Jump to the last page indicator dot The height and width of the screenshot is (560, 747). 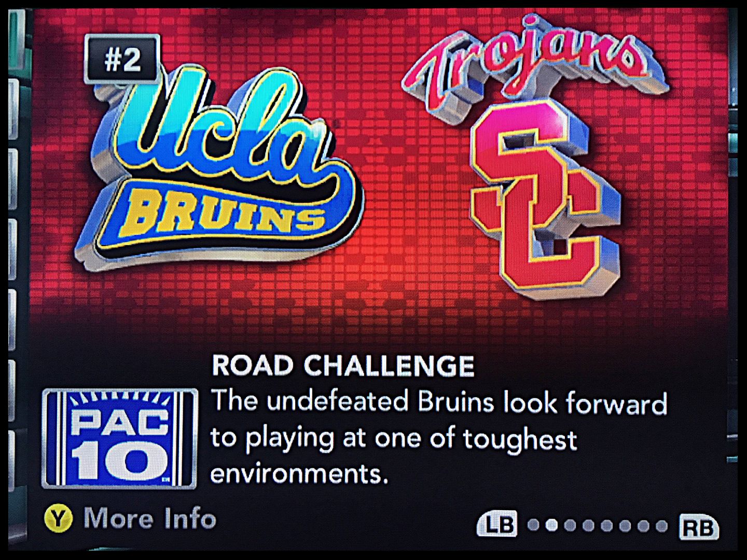tap(661, 526)
